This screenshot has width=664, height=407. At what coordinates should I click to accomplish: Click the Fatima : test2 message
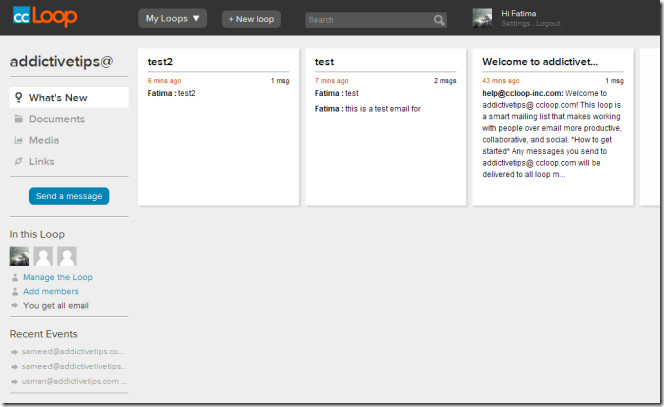[172, 93]
